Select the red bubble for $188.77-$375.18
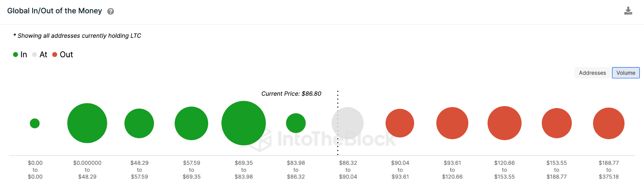644x194 pixels. click(609, 123)
